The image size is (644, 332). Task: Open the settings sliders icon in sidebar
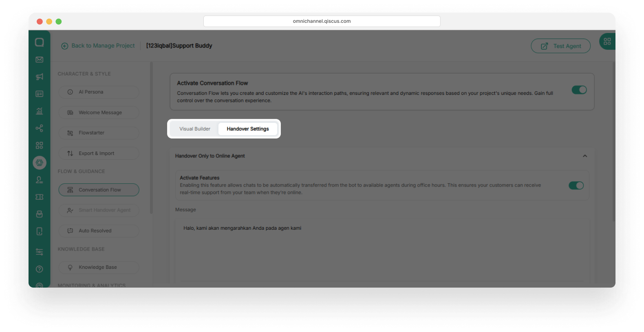pos(40,252)
